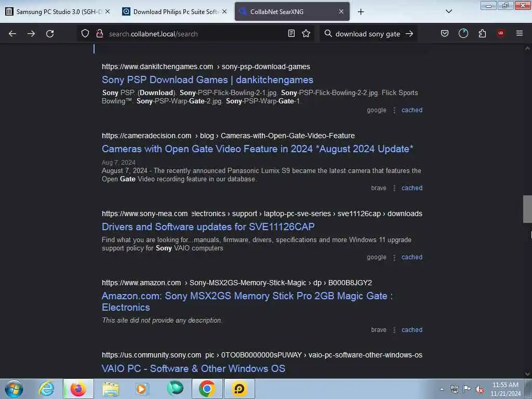The width and height of the screenshot is (532, 399).
Task: Close the Download Philips Pc Suite tab
Action: click(x=224, y=11)
